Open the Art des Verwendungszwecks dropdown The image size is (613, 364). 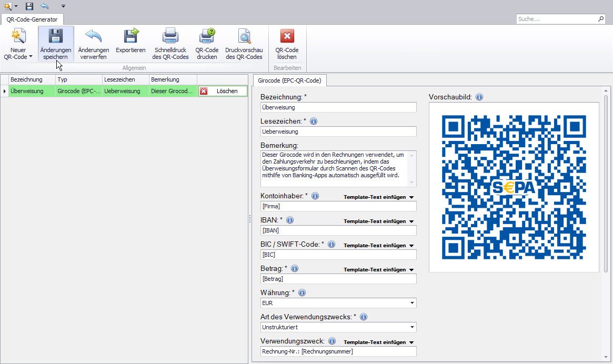click(412, 327)
